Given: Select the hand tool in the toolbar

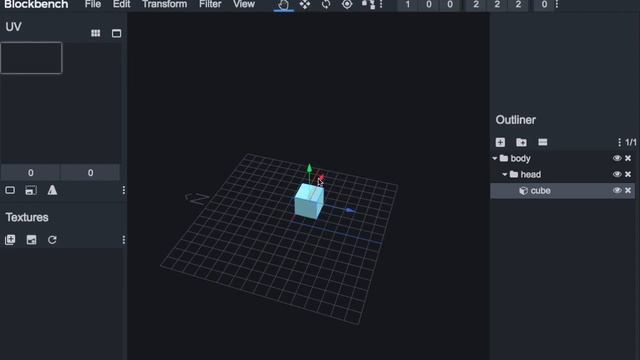Looking at the screenshot, I should coord(283,5).
